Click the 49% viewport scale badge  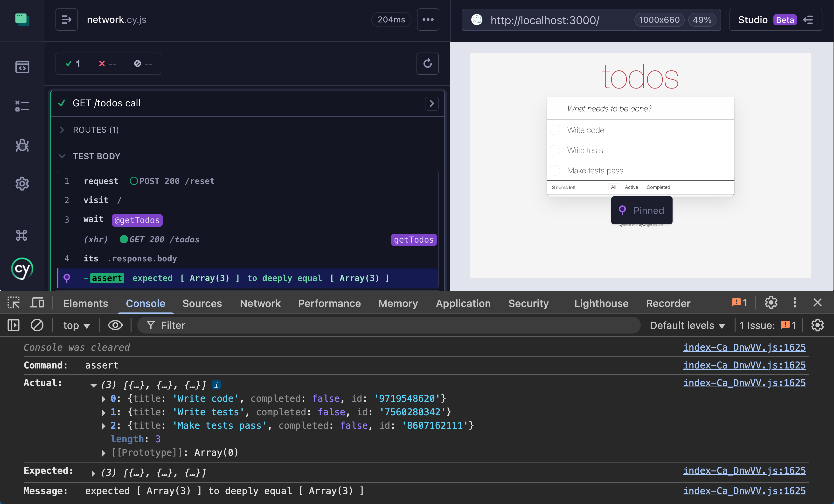pos(702,20)
